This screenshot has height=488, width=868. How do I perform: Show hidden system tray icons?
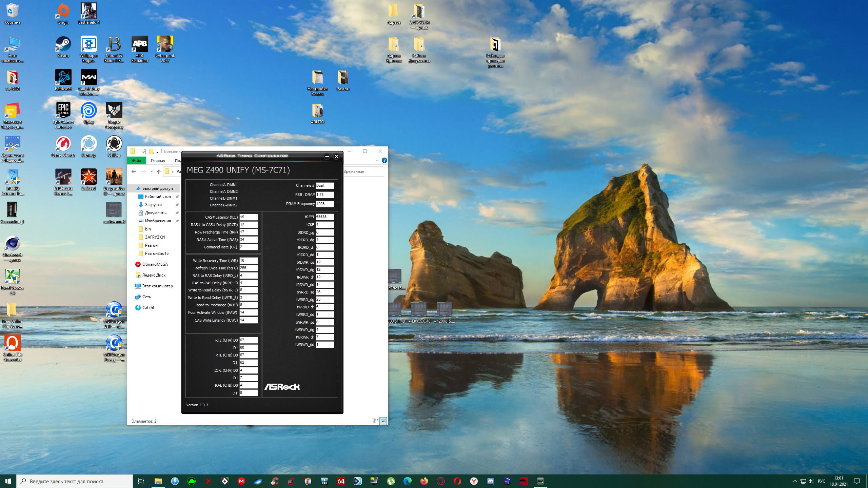point(795,481)
